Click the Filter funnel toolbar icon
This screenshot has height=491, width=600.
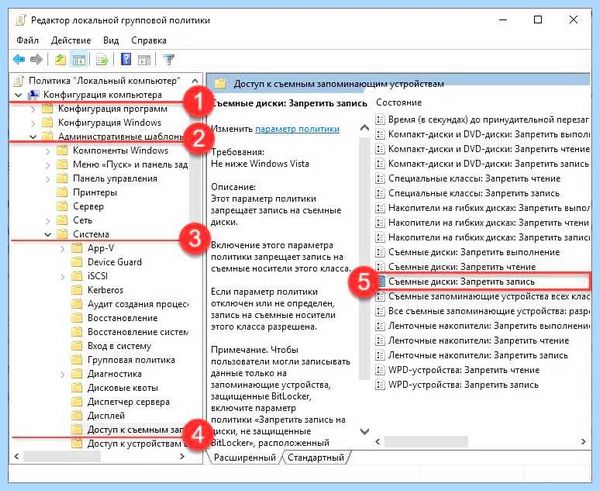click(169, 59)
